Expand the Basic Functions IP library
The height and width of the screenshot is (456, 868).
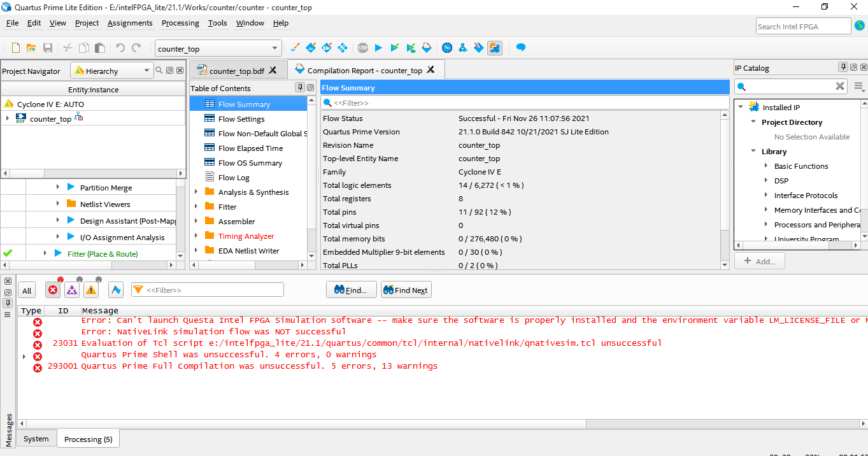pyautogui.click(x=766, y=166)
